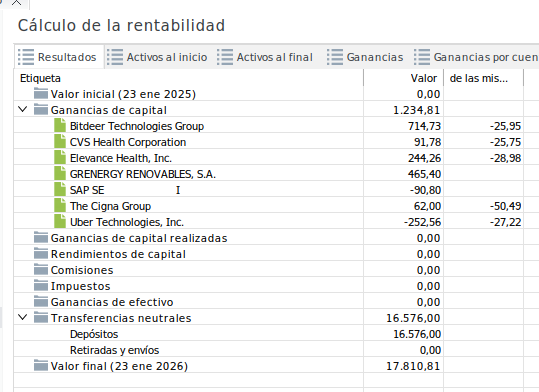The height and width of the screenshot is (392, 539).
Task: Open the Ganancias por cuenta tab
Action: click(x=476, y=57)
